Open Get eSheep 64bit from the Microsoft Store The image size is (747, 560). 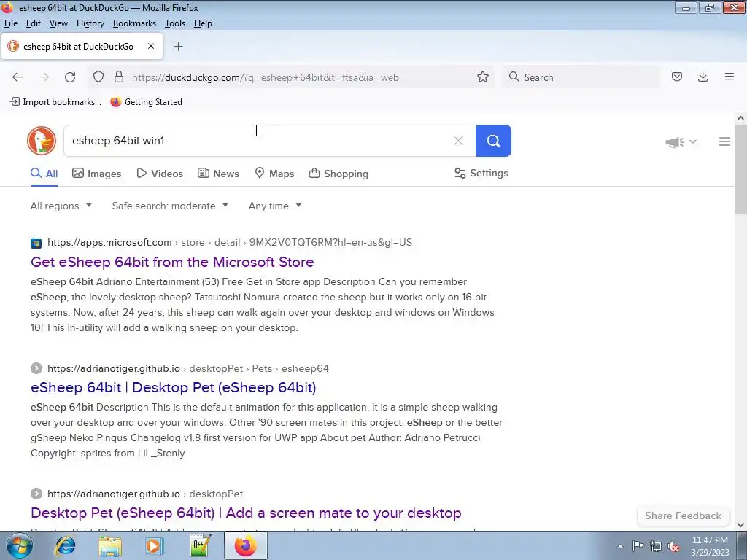[172, 262]
